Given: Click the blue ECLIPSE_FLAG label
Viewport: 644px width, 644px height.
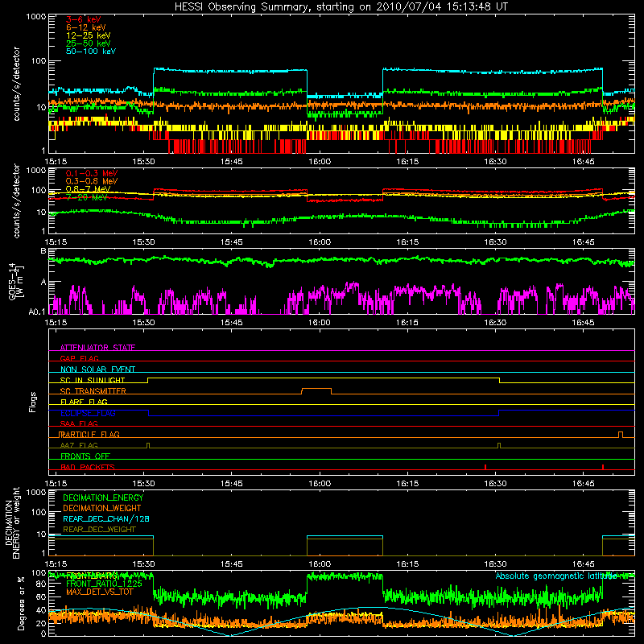Looking at the screenshot, I should tap(88, 413).
